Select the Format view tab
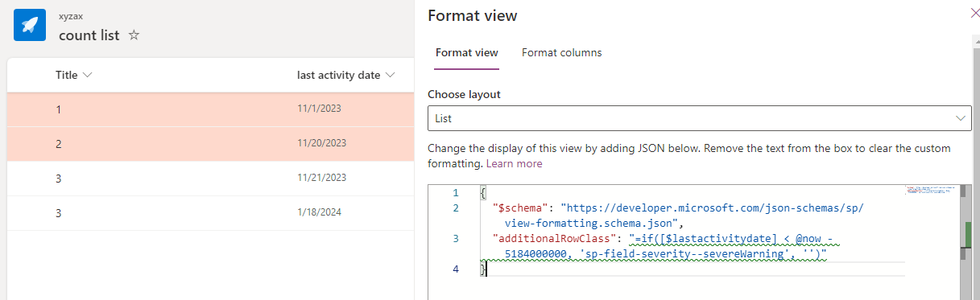The width and height of the screenshot is (980, 300). [x=466, y=52]
